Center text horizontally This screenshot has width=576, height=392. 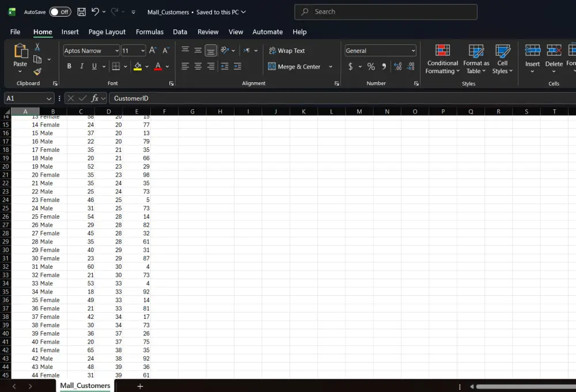tap(198, 66)
